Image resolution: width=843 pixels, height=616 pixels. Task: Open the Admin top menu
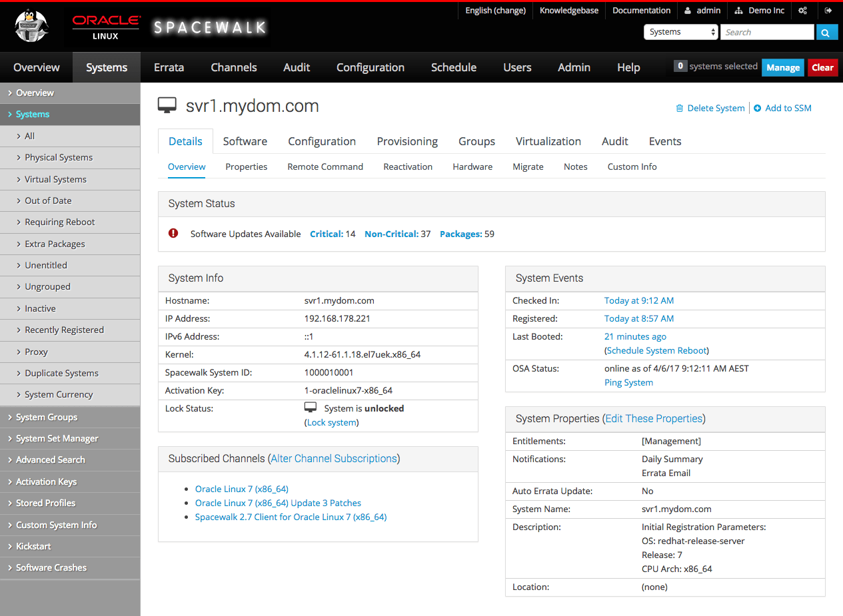[x=574, y=67]
